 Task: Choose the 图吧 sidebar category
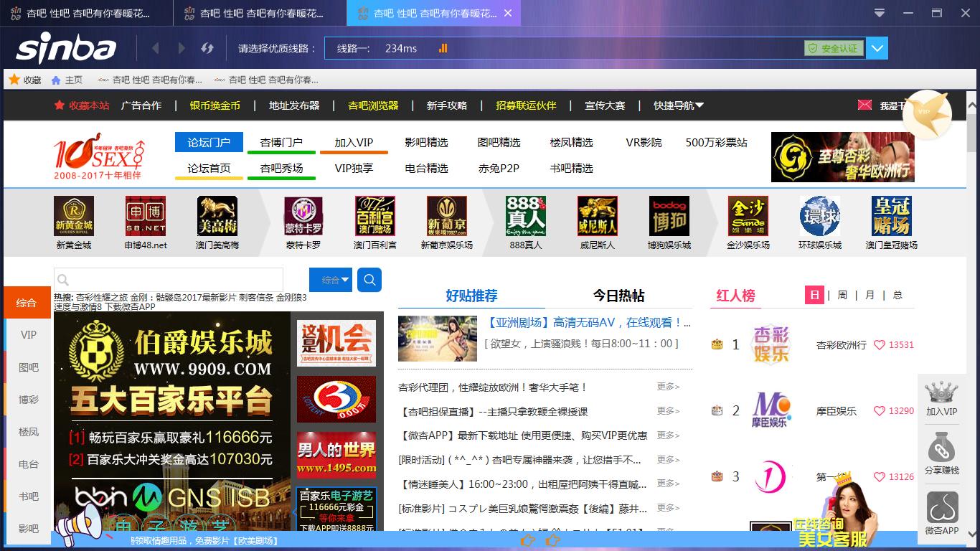[29, 367]
